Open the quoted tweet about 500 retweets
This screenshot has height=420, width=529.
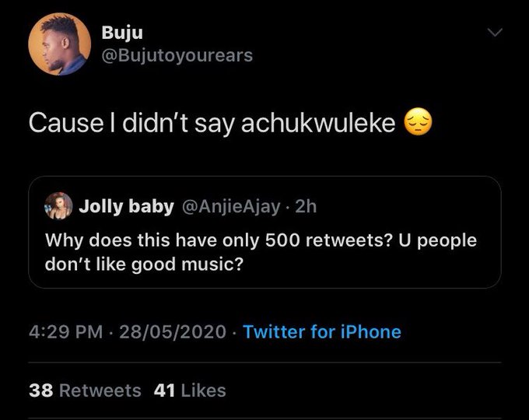point(264,252)
